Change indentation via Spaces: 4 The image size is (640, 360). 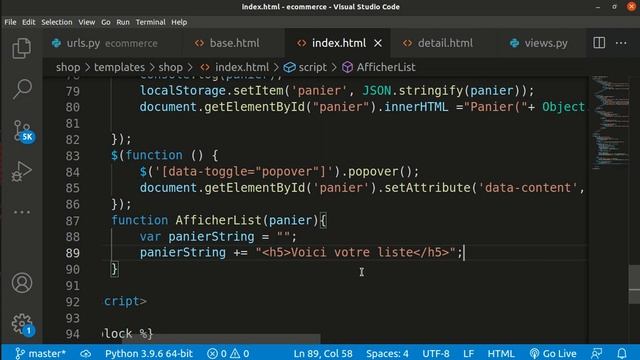387,353
